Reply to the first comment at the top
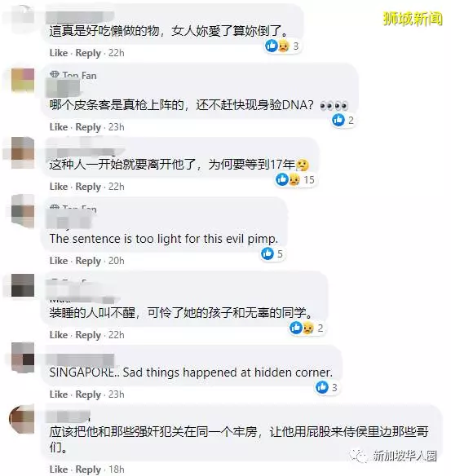 point(88,53)
